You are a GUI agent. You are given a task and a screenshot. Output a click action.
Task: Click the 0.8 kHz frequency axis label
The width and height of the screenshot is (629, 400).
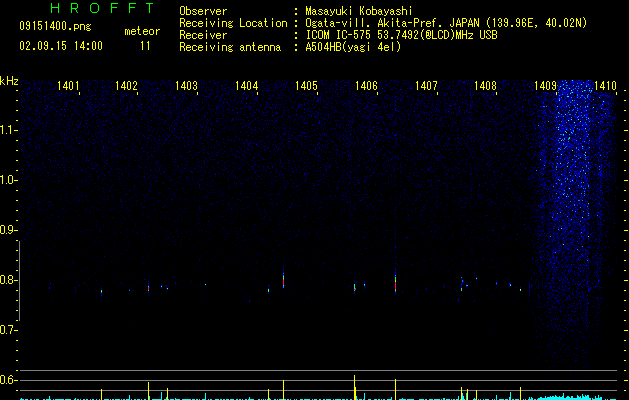click(x=8, y=280)
